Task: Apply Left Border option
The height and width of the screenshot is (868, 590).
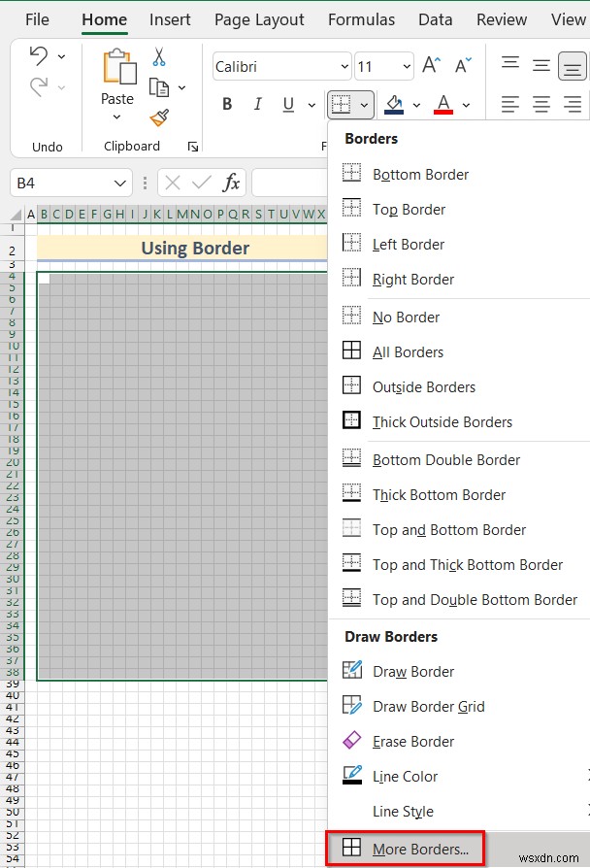Action: 459,244
